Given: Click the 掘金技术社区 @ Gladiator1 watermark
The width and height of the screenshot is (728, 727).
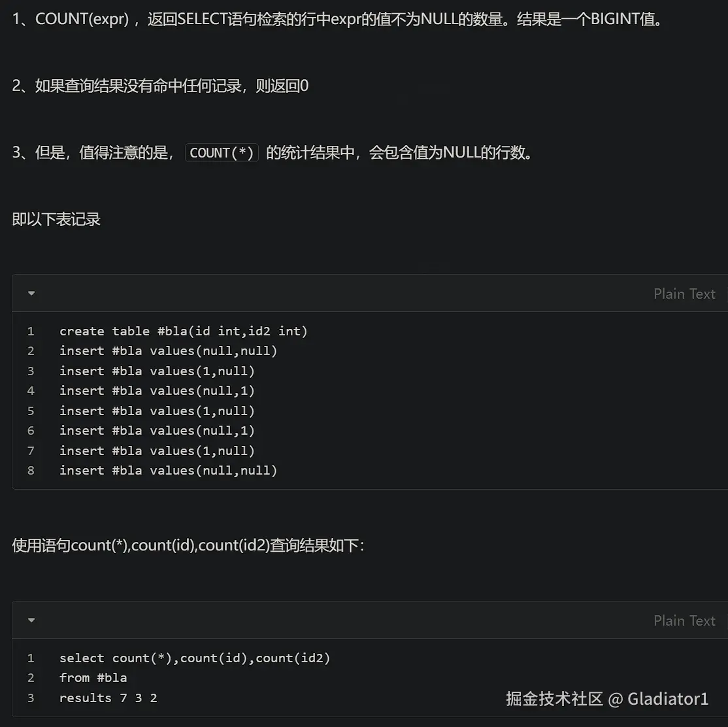Looking at the screenshot, I should (x=607, y=699).
